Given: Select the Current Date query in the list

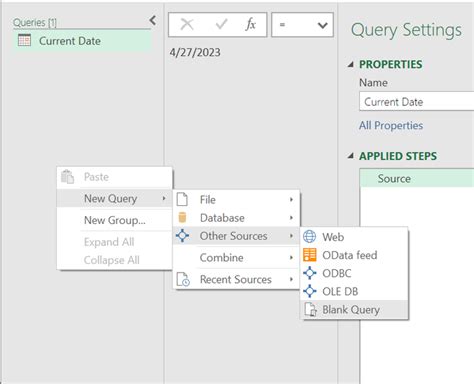Looking at the screenshot, I should [x=82, y=41].
